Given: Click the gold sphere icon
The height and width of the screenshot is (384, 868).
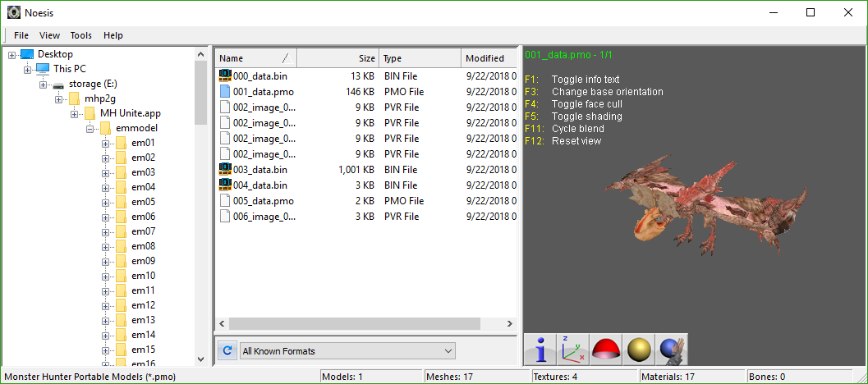Looking at the screenshot, I should 639,350.
